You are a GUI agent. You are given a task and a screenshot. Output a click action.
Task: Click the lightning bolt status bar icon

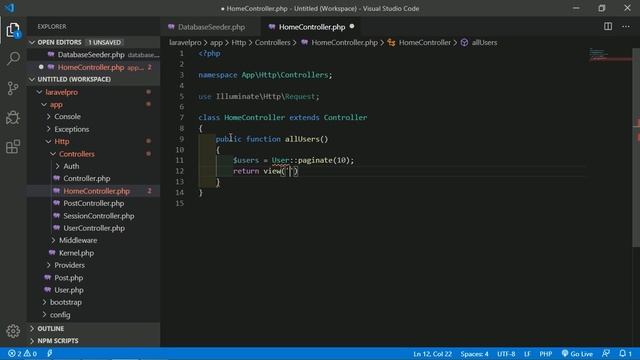pos(49,353)
